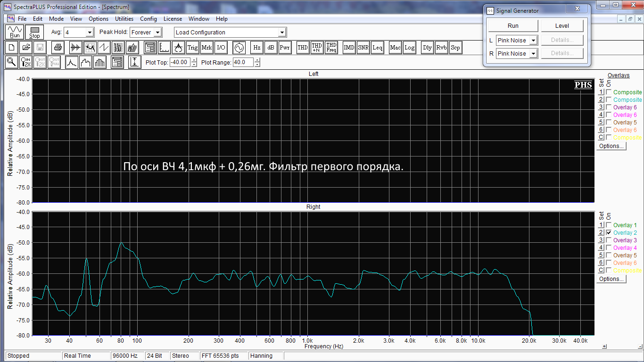Open the Spectrogram view icon
This screenshot has width=644, height=362.
[x=118, y=48]
